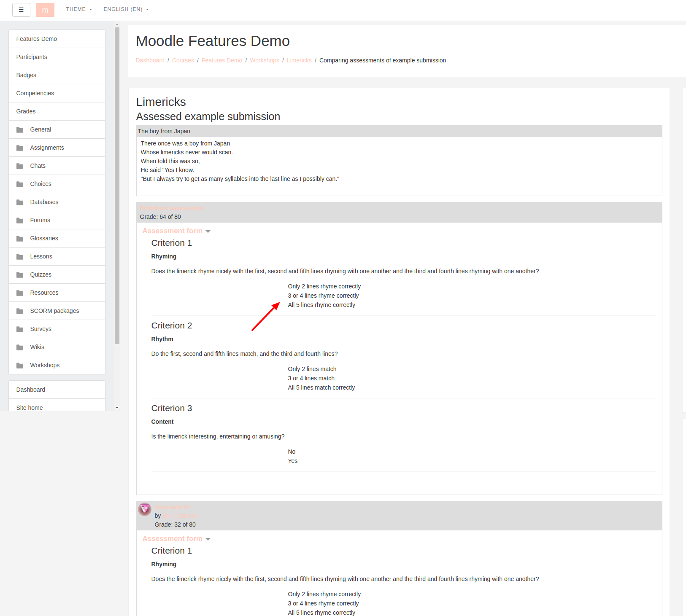Image resolution: width=686 pixels, height=616 pixels.
Task: Open the THEME dropdown menu
Action: [x=79, y=9]
